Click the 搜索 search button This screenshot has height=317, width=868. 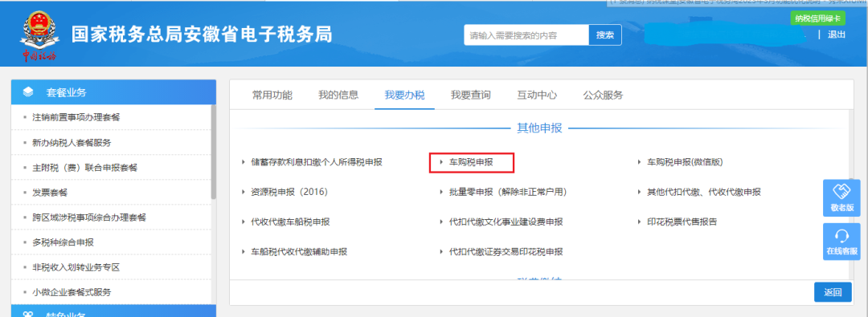click(x=605, y=35)
